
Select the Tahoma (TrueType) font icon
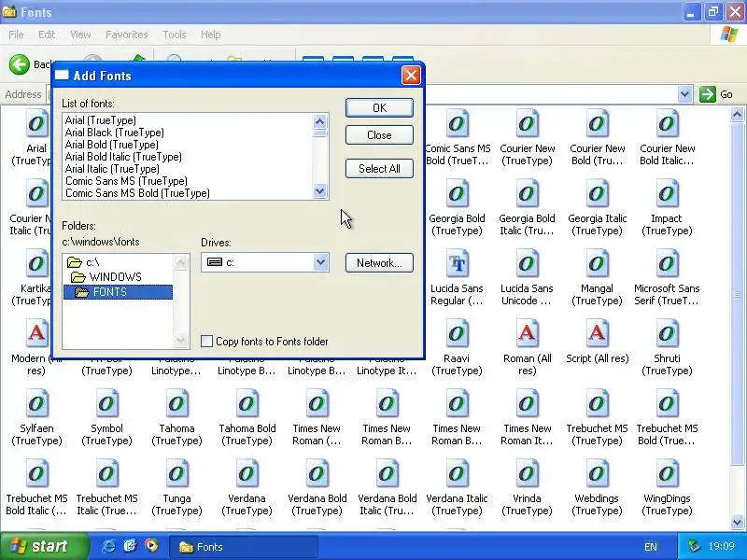pos(176,404)
